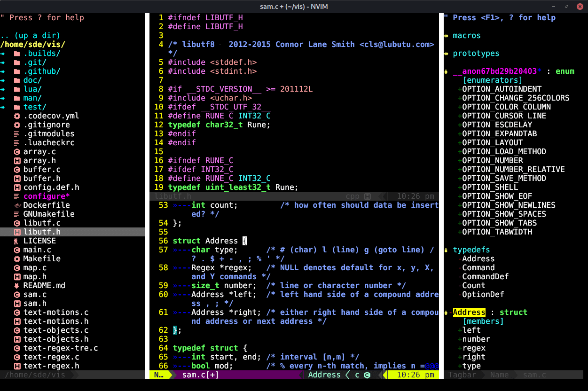Expand the man/ directory arrow
The width and height of the screenshot is (588, 391).
pos(3,98)
